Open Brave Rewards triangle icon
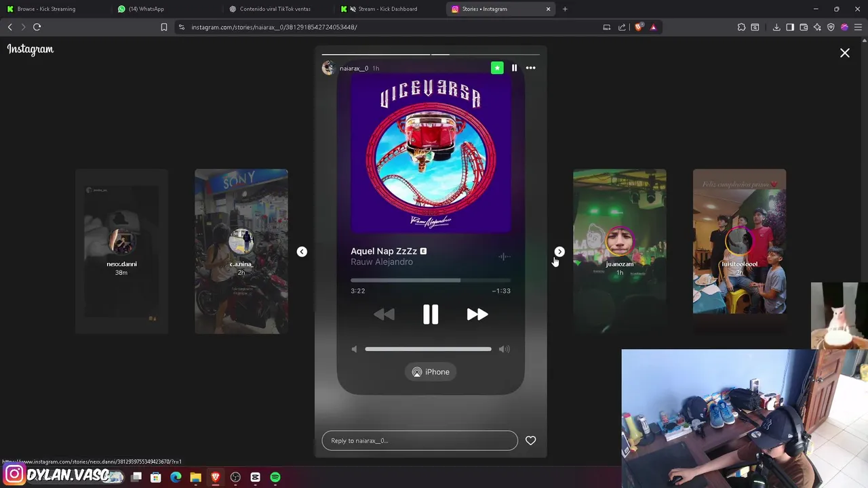This screenshot has width=868, height=488. click(653, 27)
